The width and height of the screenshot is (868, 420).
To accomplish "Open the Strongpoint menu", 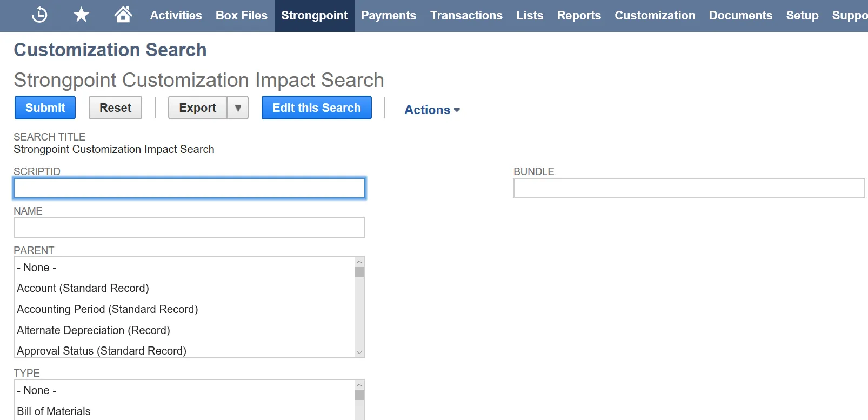I will (315, 16).
